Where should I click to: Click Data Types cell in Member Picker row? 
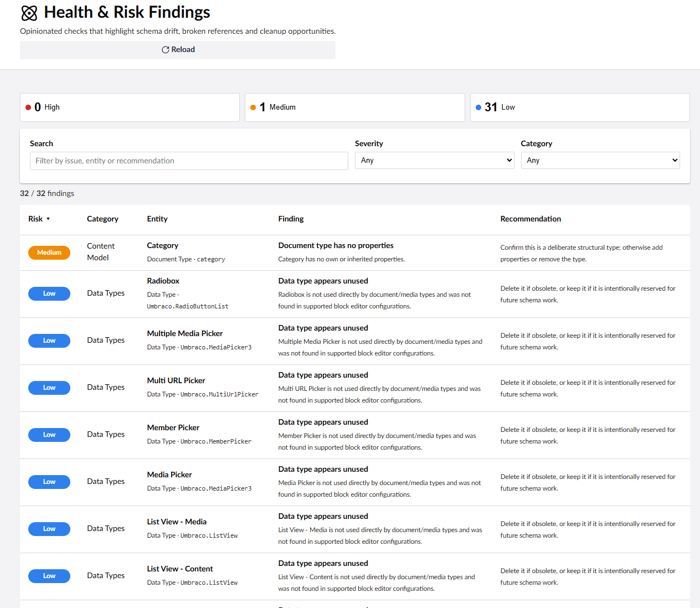click(106, 435)
